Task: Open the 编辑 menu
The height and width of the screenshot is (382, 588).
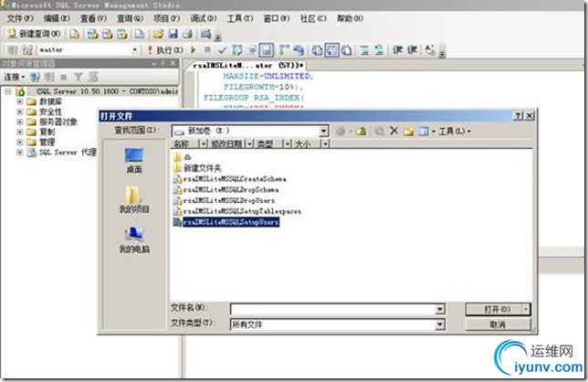Action: point(57,18)
